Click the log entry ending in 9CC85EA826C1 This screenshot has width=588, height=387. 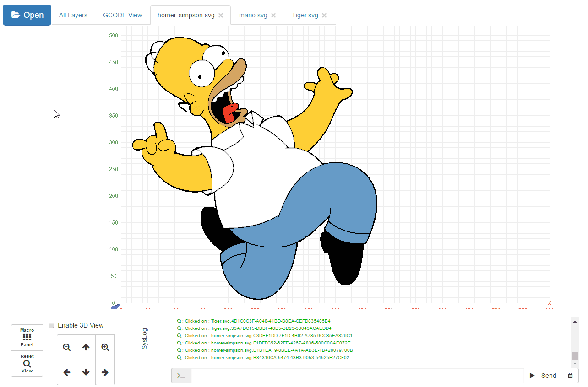click(264, 336)
